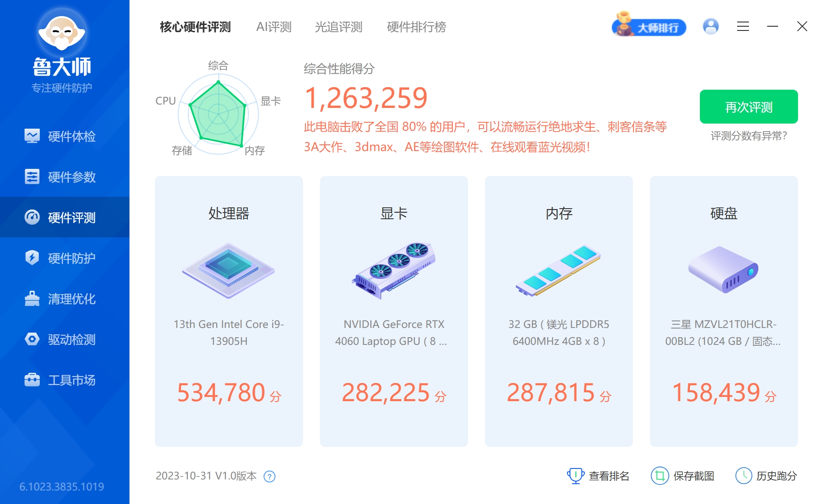Switch to 核心硬件评测 tab
The width and height of the screenshot is (823, 504).
pos(195,27)
